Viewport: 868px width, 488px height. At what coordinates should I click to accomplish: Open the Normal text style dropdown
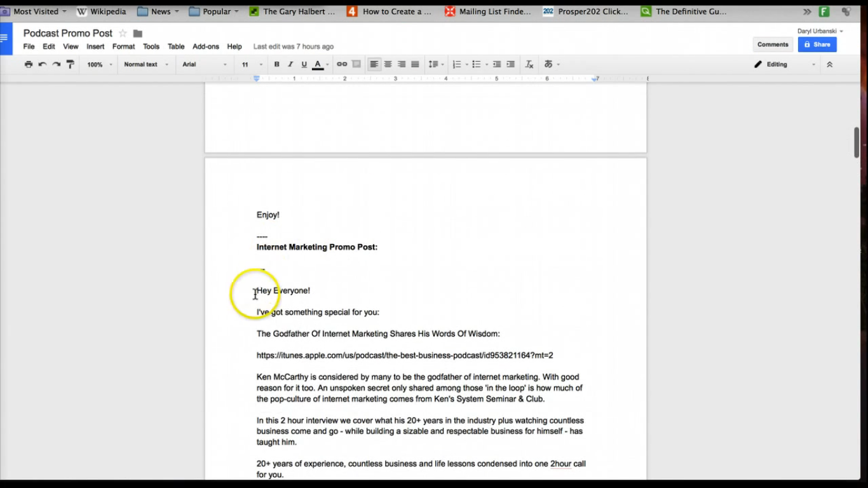point(146,64)
